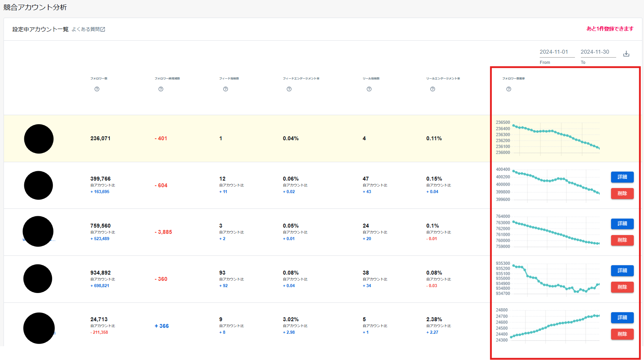Click help icon under フォロワー純増減数 column
Image resolution: width=644 pixels, height=360 pixels.
point(161,89)
